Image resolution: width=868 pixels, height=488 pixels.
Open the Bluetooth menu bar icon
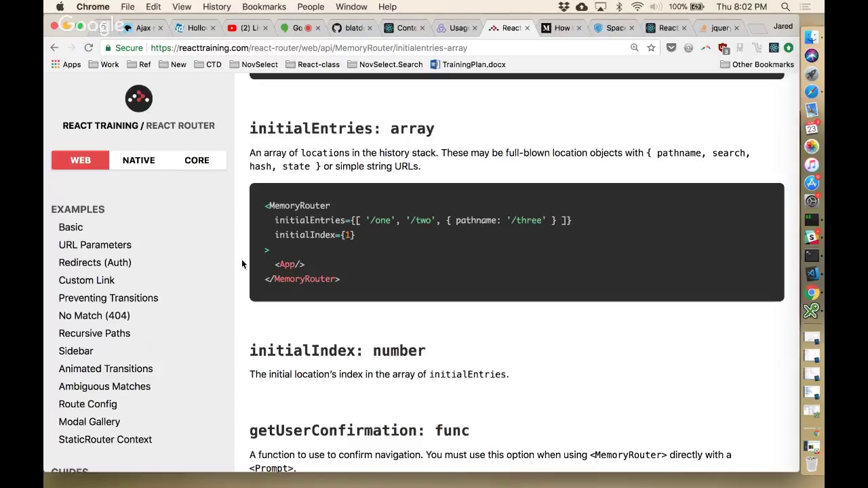pyautogui.click(x=619, y=7)
